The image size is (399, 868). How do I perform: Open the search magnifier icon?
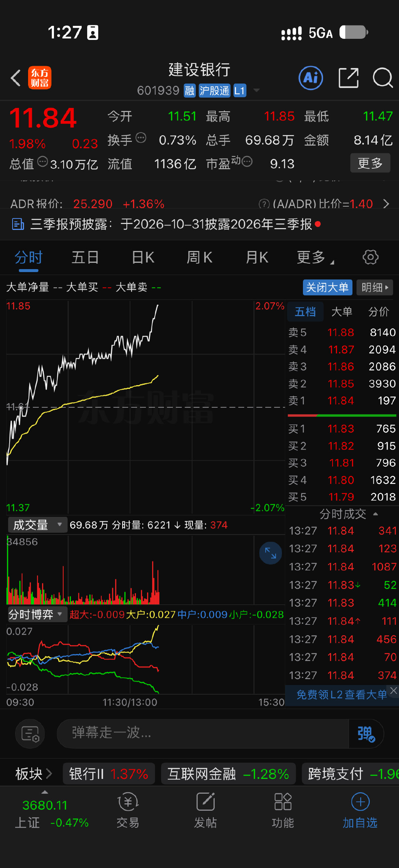tap(382, 78)
